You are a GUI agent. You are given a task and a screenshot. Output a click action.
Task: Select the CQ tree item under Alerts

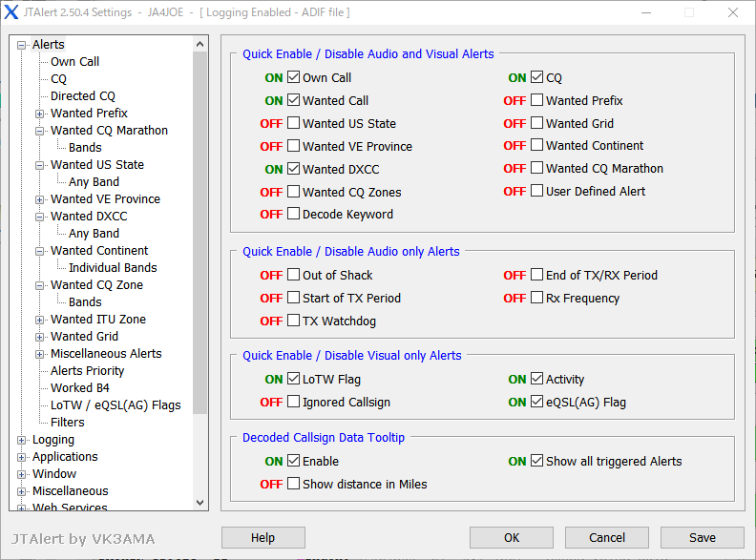coord(58,79)
